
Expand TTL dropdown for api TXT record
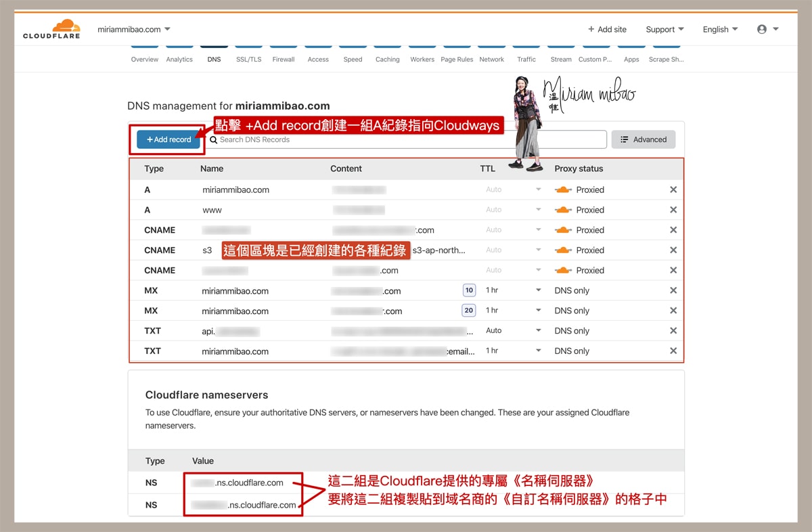[539, 331]
